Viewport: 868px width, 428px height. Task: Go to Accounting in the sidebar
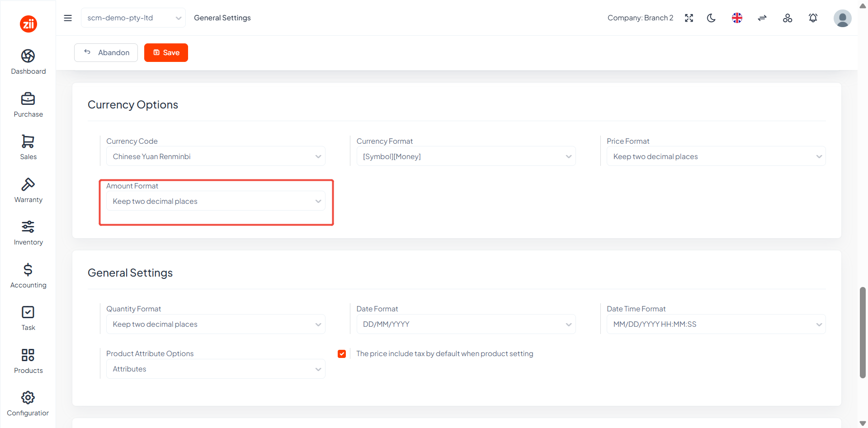click(x=28, y=276)
